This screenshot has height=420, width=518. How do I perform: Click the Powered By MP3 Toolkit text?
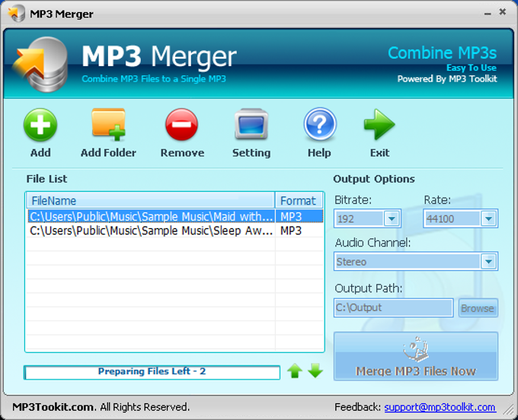pos(447,79)
